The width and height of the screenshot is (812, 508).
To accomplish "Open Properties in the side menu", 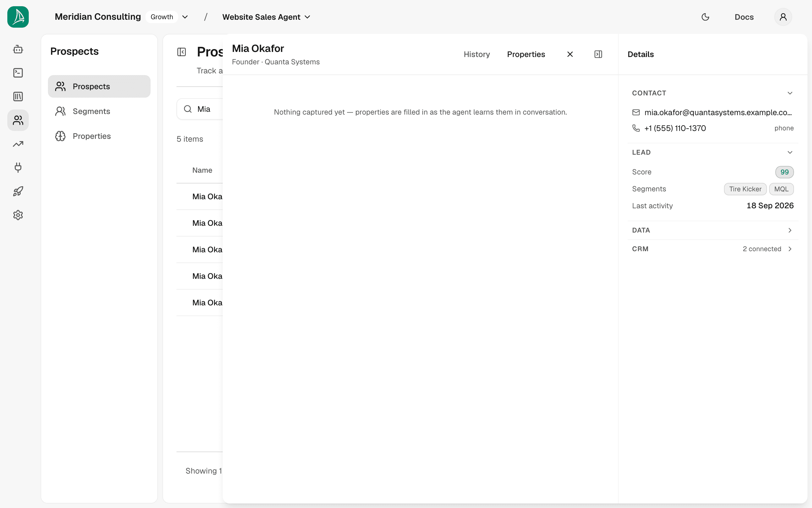I will pos(99,136).
